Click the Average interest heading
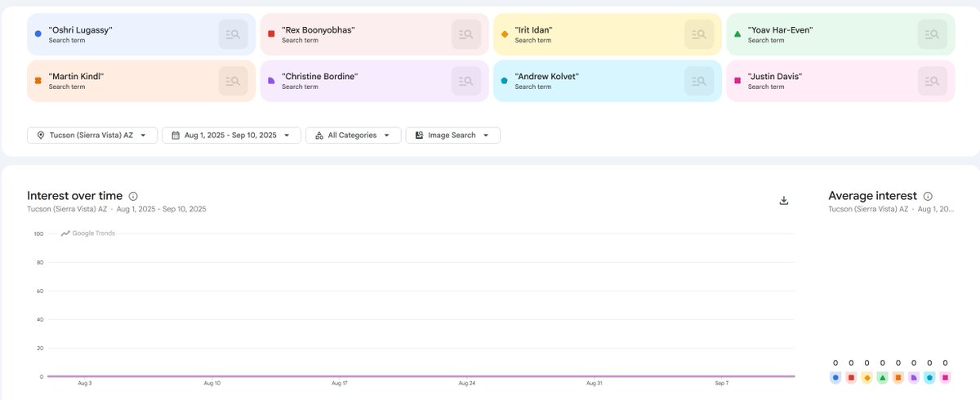The width and height of the screenshot is (980, 400). pyautogui.click(x=872, y=196)
